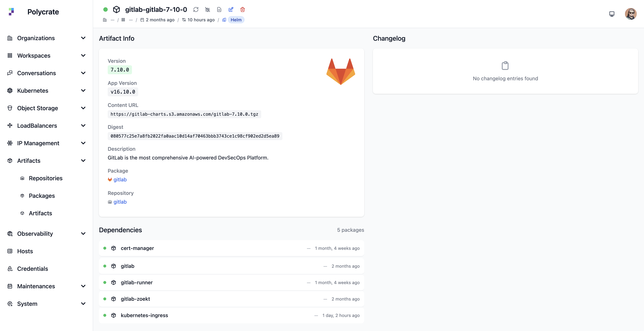Expand the Kubernetes section chevron
The height and width of the screenshot is (331, 644).
tap(83, 91)
